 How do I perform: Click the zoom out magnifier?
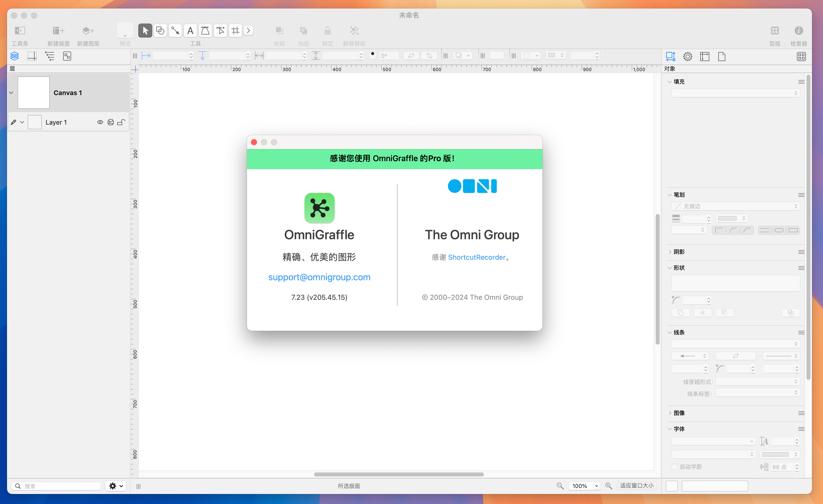pyautogui.click(x=560, y=486)
